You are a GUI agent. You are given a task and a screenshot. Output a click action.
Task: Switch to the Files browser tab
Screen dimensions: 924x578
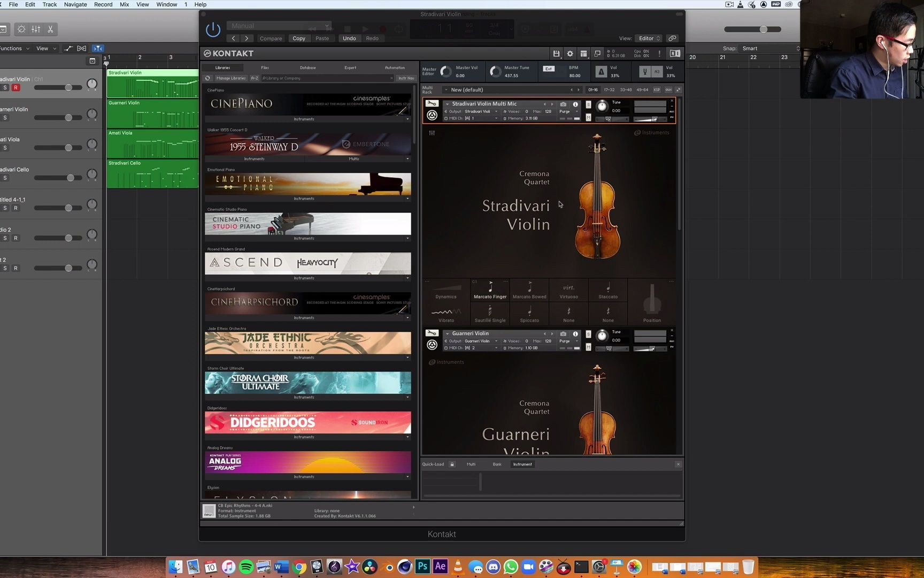pyautogui.click(x=265, y=68)
